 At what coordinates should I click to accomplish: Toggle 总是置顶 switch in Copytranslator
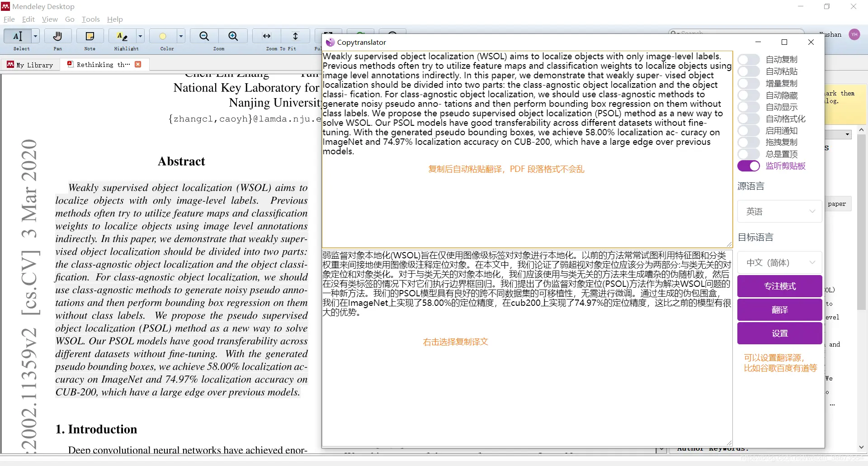749,154
